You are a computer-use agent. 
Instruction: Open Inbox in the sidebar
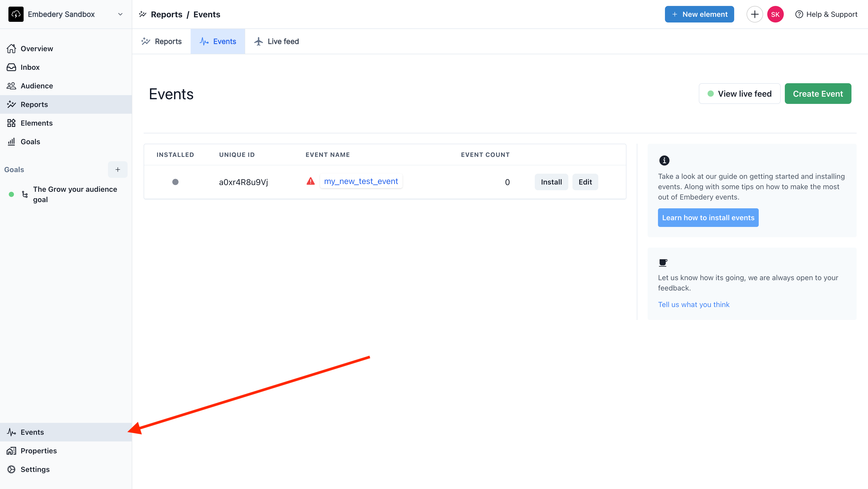pos(66,67)
